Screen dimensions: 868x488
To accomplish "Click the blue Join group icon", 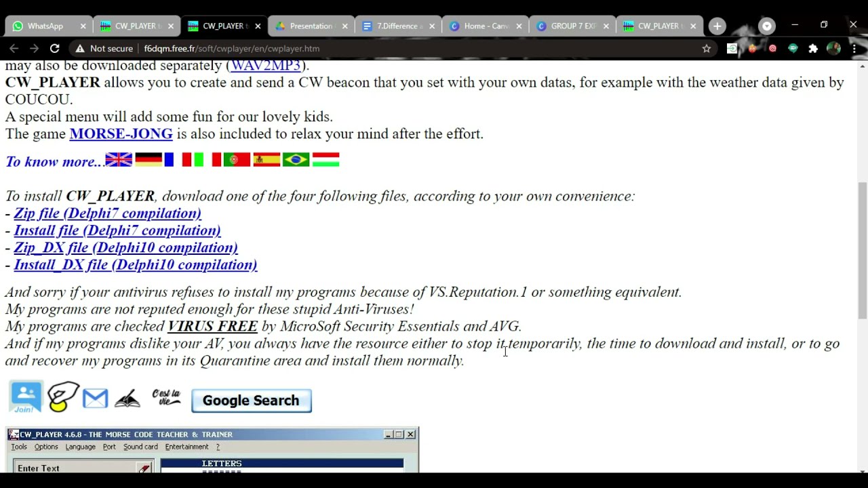I will pos(26,397).
